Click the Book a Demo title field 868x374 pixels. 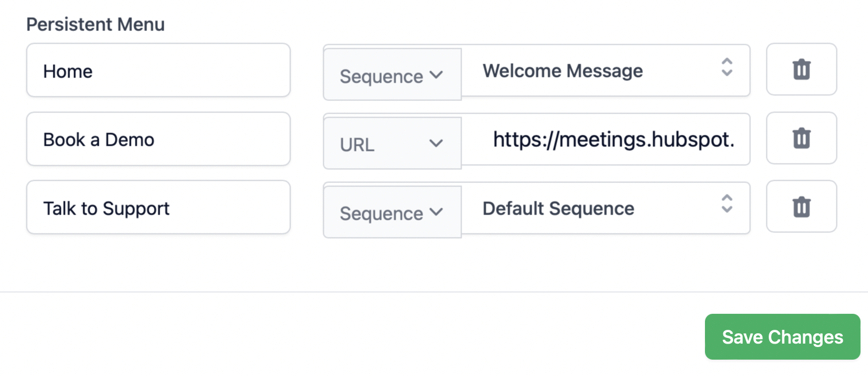tap(158, 139)
